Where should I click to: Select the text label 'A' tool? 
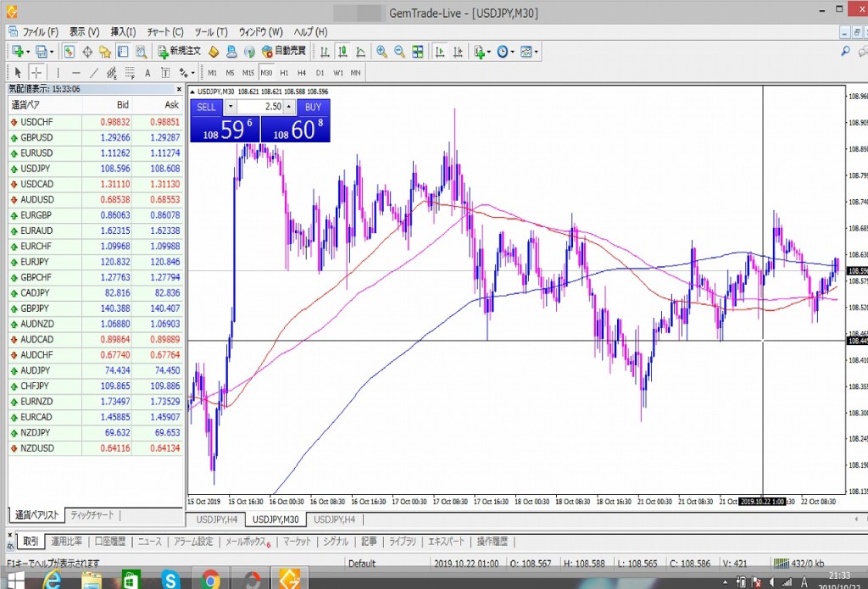coord(147,73)
